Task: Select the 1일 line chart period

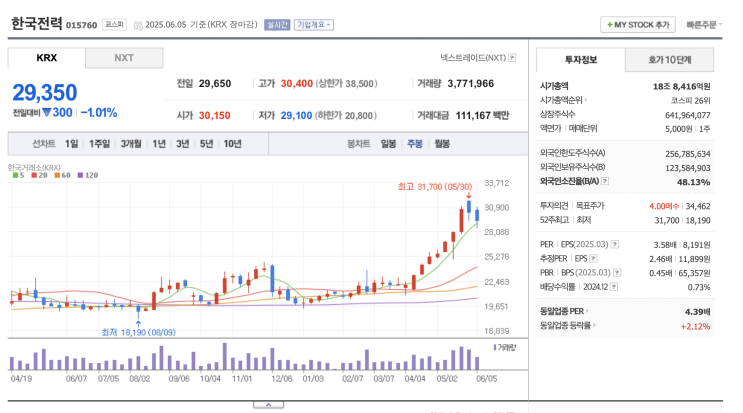Action: tap(72, 144)
